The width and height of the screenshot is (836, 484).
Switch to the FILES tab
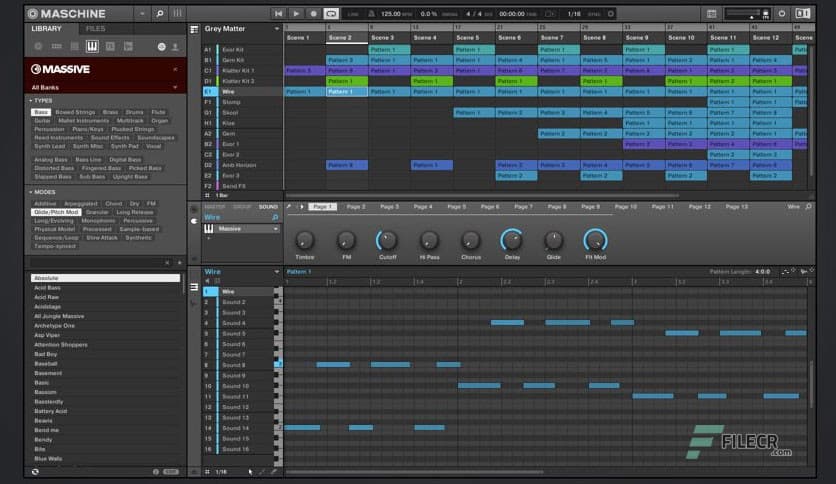tap(95, 29)
